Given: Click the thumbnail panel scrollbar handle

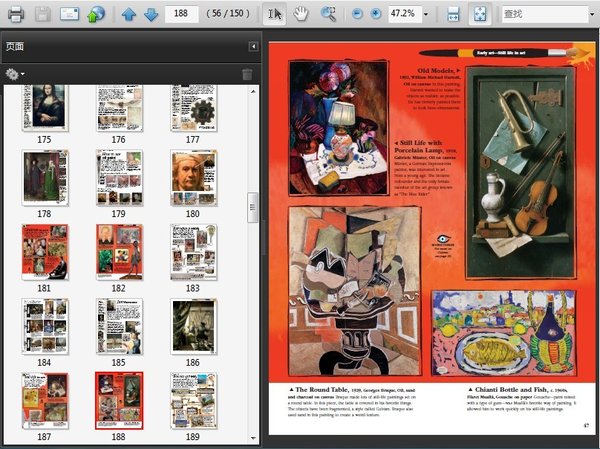Looking at the screenshot, I should [x=253, y=207].
